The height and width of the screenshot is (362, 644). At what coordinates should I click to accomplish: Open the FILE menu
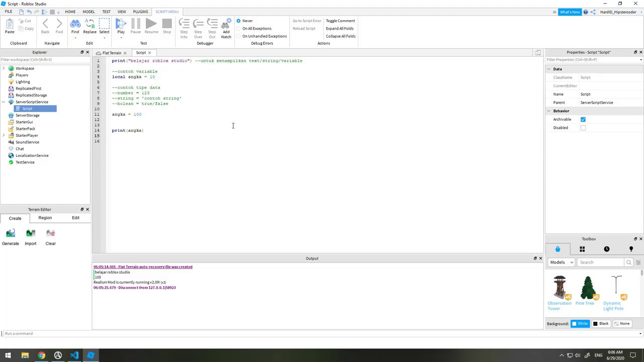(x=9, y=12)
